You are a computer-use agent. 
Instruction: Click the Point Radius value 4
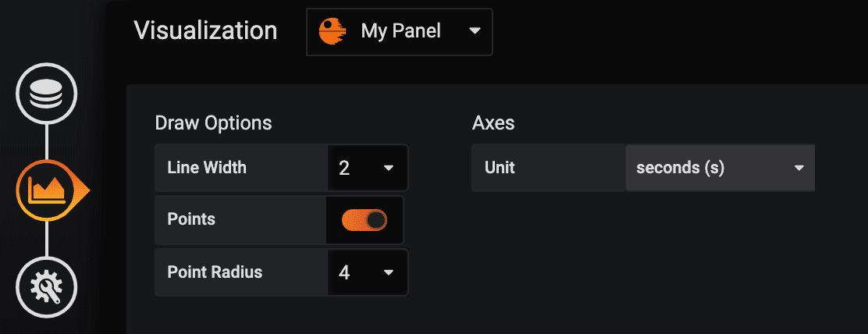pos(344,272)
